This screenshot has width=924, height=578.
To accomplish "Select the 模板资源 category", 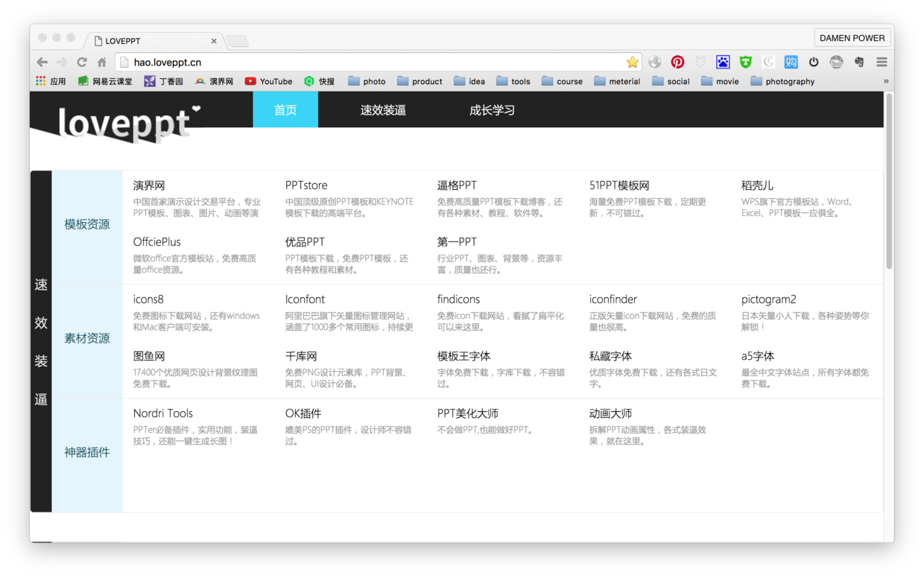I will (87, 224).
